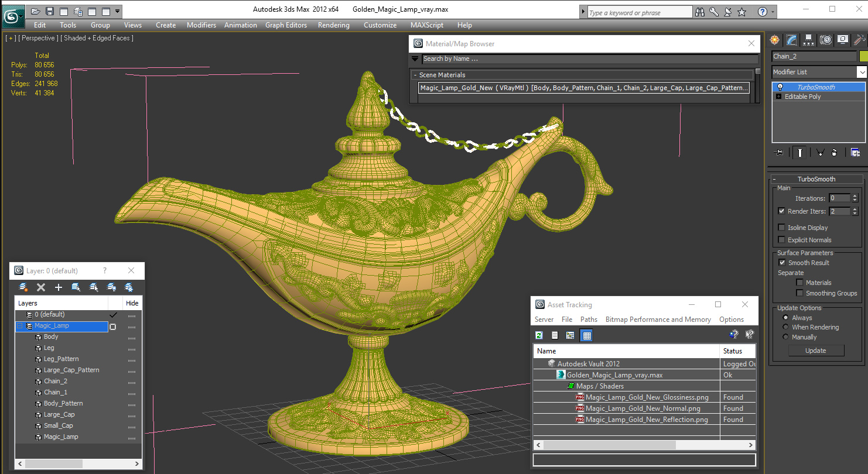Click binoculars search icon in title bar
Screen dimensions: 868x474
click(x=700, y=12)
